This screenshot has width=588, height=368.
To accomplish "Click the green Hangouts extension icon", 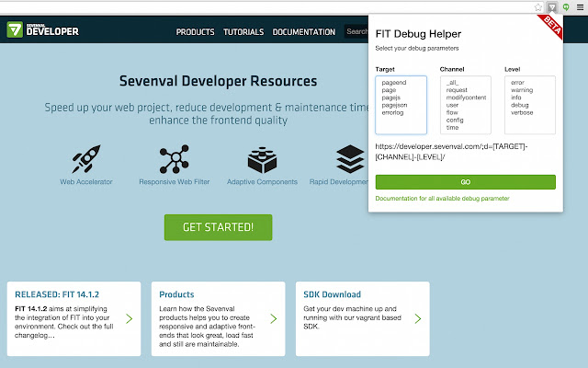I will (x=566, y=7).
